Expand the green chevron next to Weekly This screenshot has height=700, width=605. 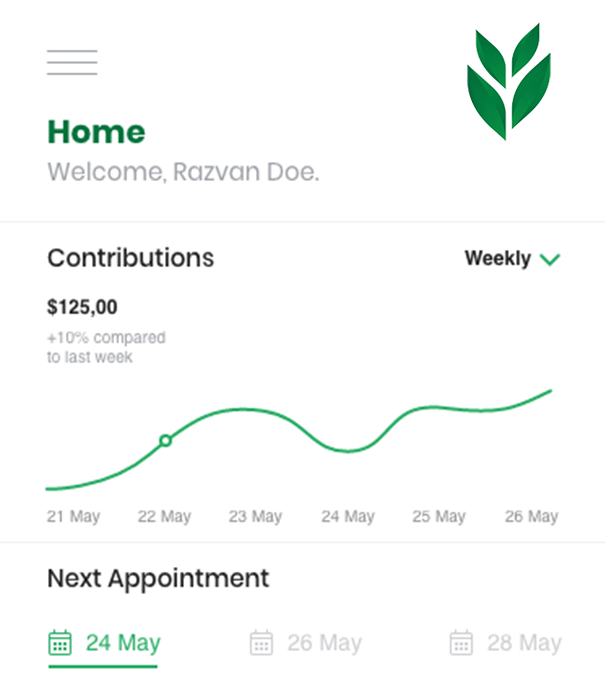(550, 259)
